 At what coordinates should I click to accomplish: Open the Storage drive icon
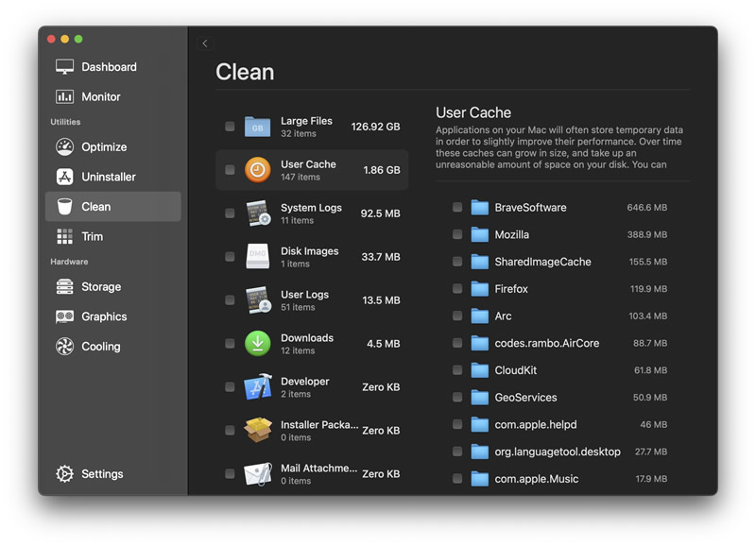(x=64, y=287)
